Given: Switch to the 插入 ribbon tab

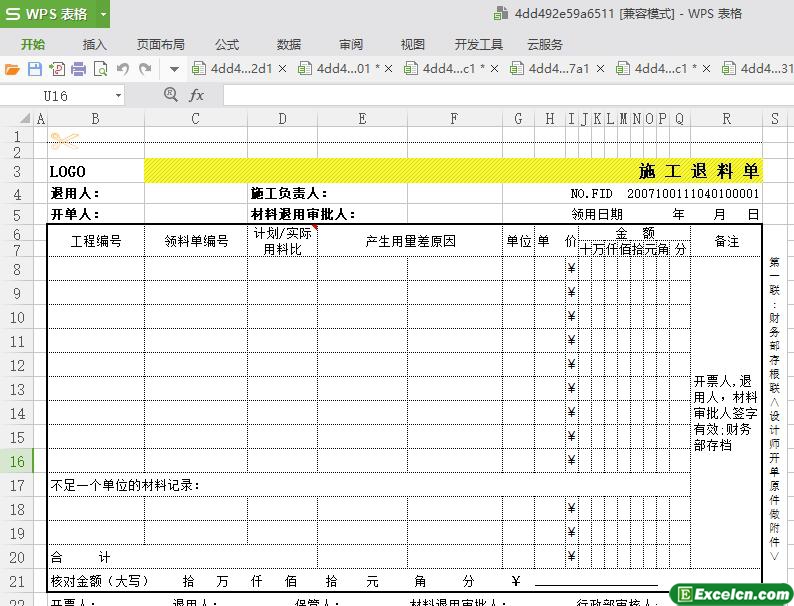Looking at the screenshot, I should 95,44.
